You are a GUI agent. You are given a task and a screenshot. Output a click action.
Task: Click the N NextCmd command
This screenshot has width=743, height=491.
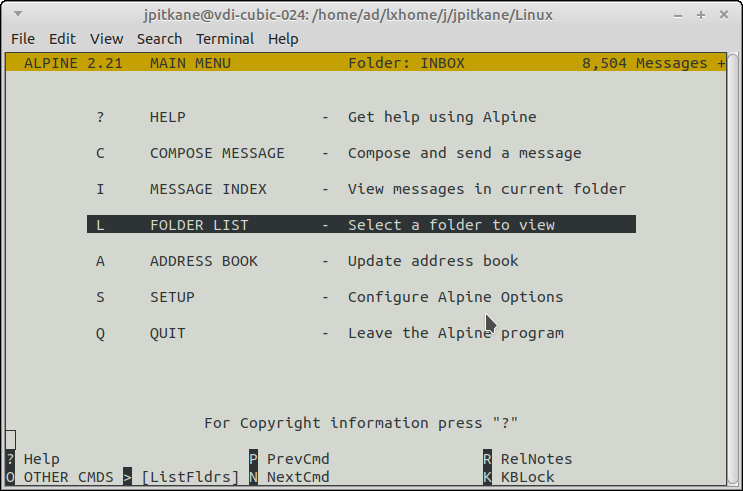289,477
